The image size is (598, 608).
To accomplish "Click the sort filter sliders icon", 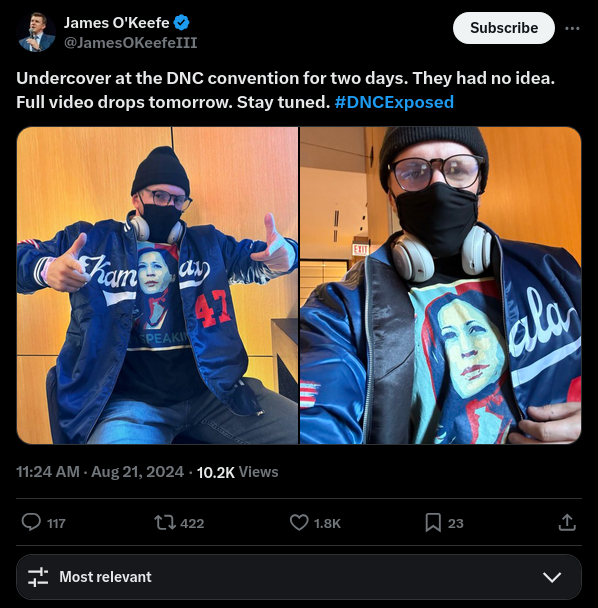I will [x=38, y=577].
